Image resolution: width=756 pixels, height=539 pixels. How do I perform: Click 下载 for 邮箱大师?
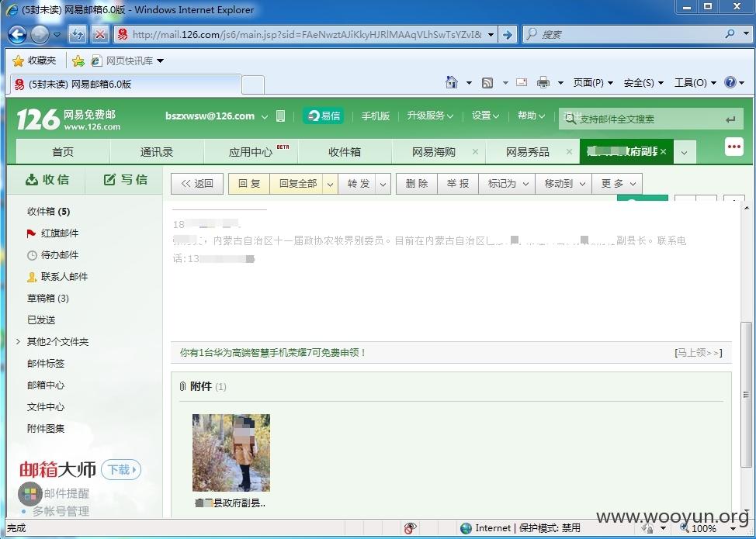pos(121,469)
